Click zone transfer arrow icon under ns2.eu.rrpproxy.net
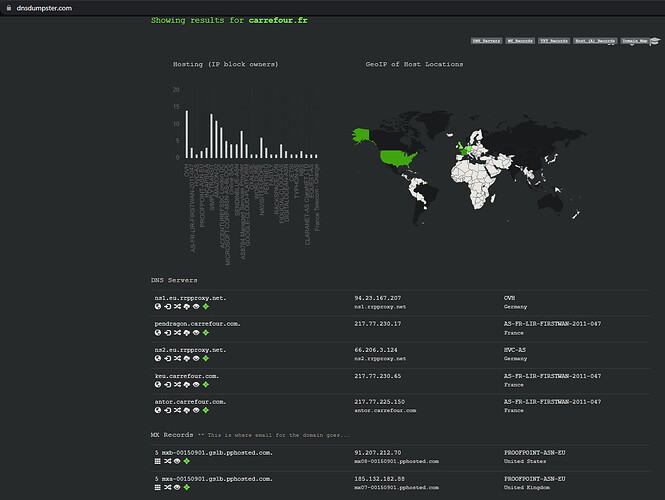 pos(168,358)
